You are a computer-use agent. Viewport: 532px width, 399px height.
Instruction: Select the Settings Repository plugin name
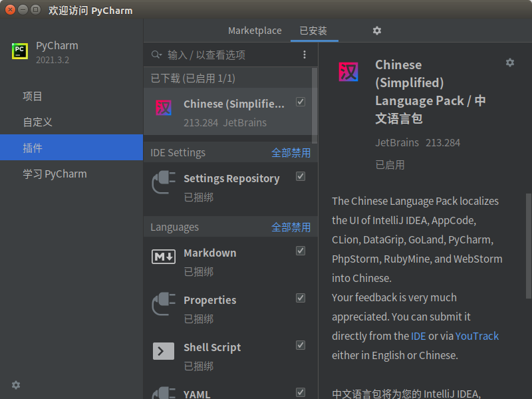point(231,178)
